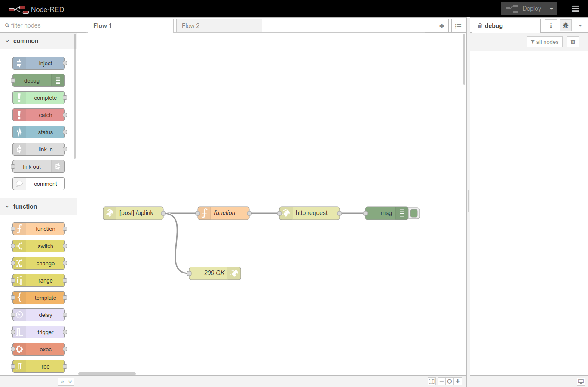
Task: Collapse the common palette section
Action: 7,41
